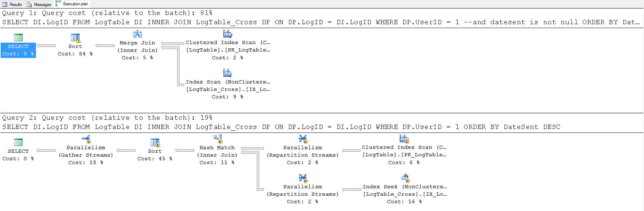
Task: Select the Index Seek operator icon
Action: [x=405, y=178]
